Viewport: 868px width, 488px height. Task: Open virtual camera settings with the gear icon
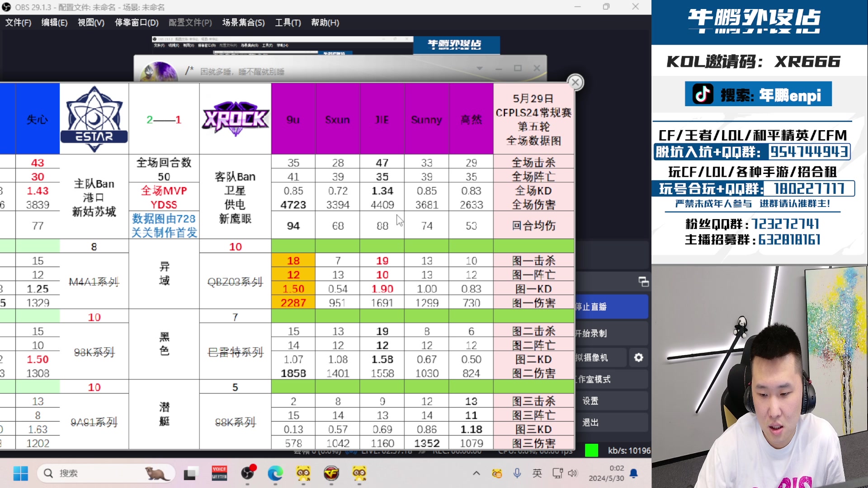coord(638,357)
